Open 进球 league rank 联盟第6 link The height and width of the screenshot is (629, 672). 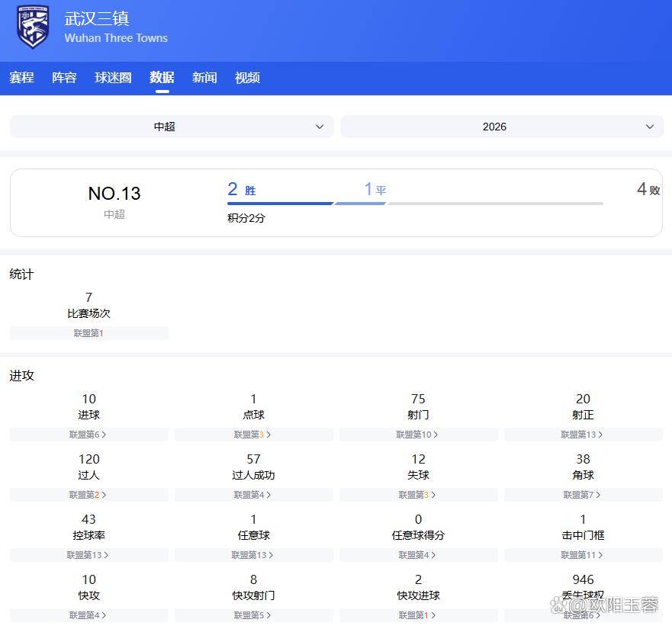(x=88, y=435)
